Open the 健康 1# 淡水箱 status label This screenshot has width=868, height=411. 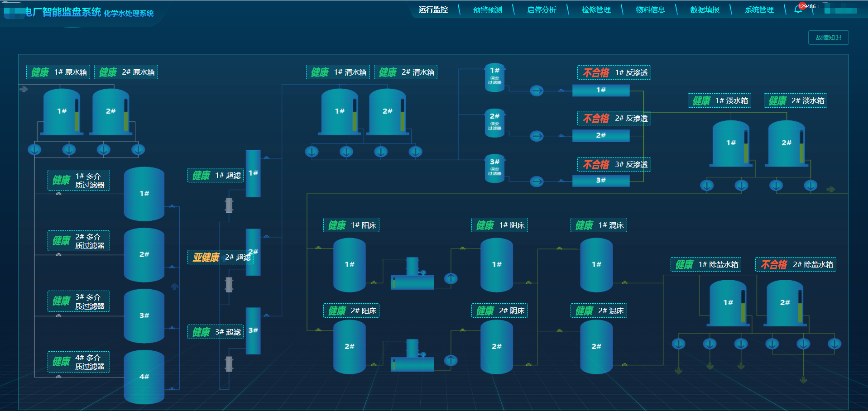point(719,100)
